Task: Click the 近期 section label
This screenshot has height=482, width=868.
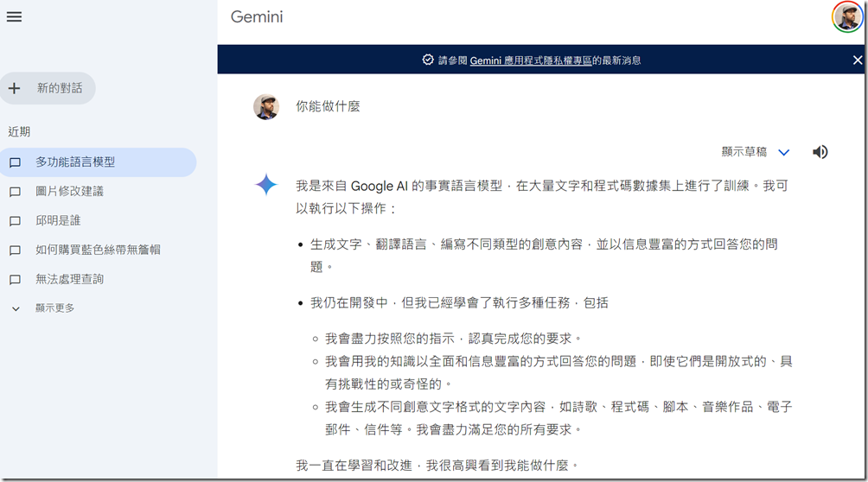Action: [19, 131]
